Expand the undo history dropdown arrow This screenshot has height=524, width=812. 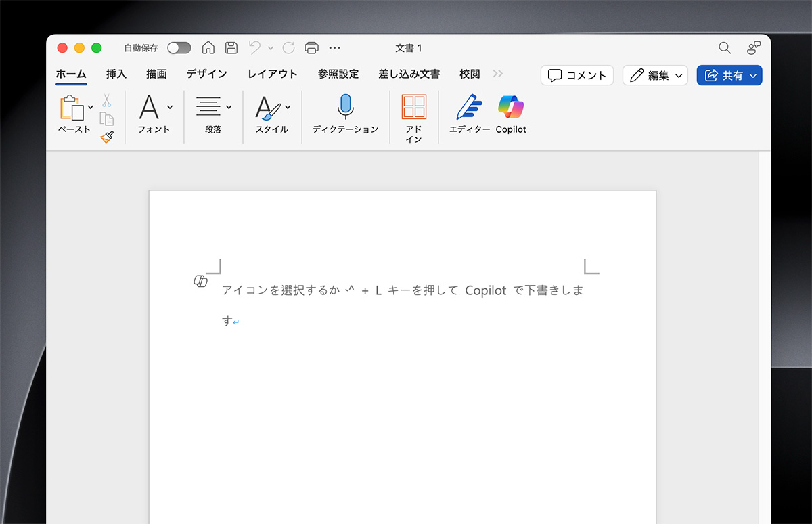(271, 48)
